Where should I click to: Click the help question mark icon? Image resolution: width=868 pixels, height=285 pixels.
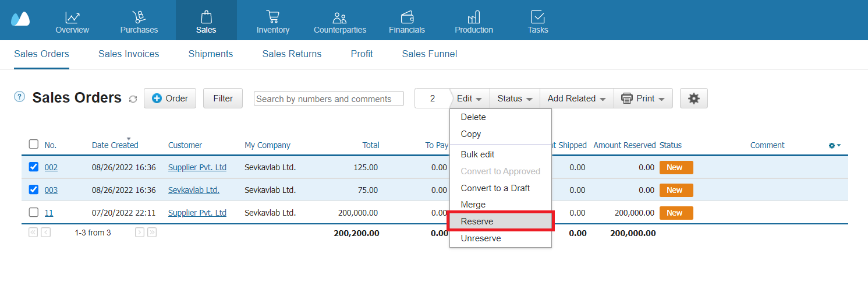pyautogui.click(x=19, y=97)
